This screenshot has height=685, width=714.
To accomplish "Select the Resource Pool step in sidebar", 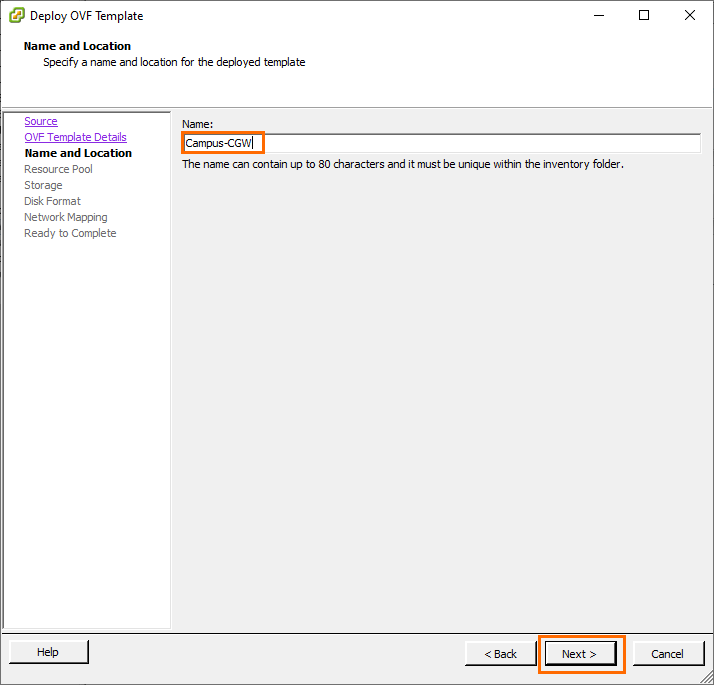I will [x=58, y=169].
